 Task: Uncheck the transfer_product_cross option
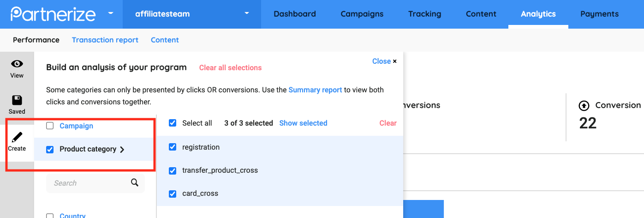[x=173, y=170]
